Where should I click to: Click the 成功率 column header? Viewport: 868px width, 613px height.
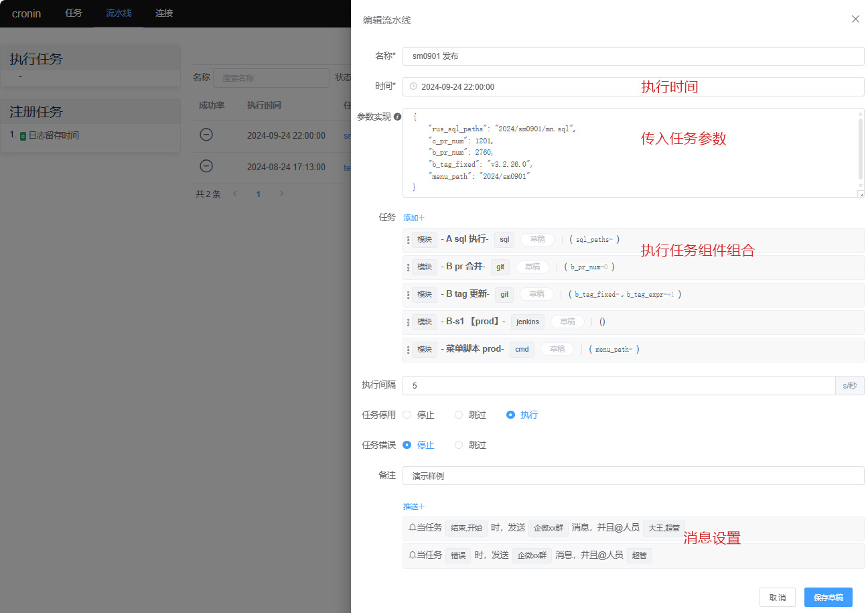pyautogui.click(x=212, y=105)
